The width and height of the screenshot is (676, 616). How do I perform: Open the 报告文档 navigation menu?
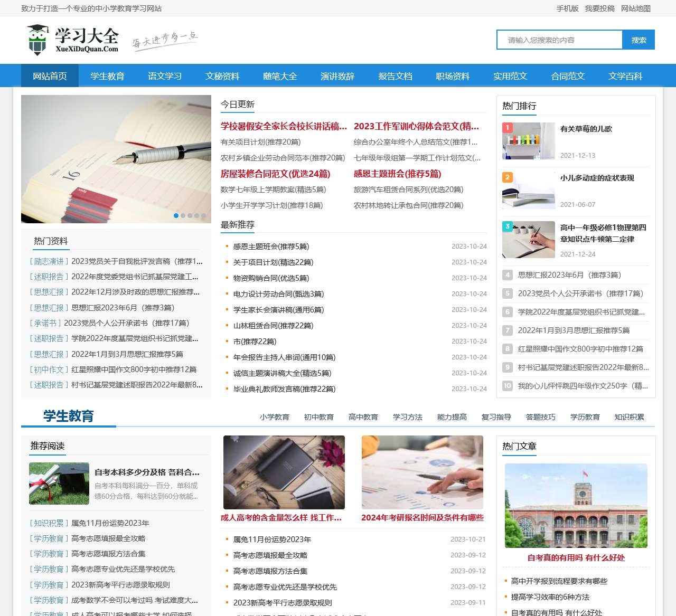(395, 76)
